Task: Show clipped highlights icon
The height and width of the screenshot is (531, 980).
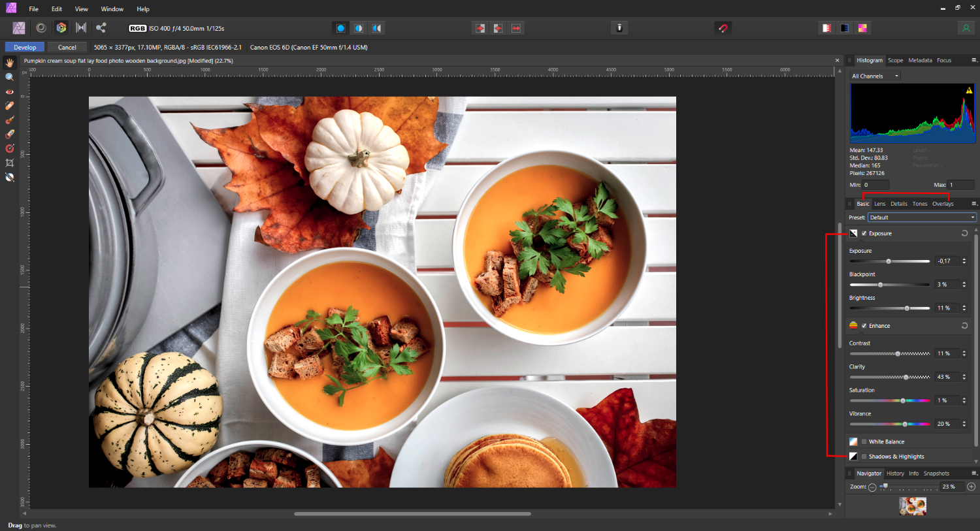Action: click(x=826, y=28)
